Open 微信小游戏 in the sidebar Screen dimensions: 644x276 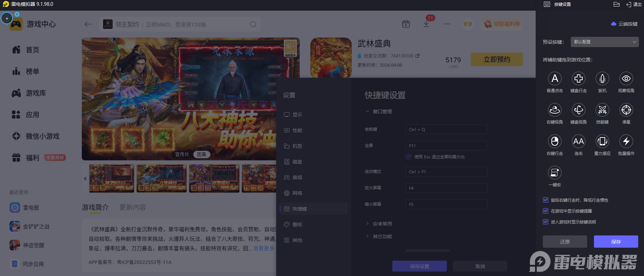click(36, 136)
